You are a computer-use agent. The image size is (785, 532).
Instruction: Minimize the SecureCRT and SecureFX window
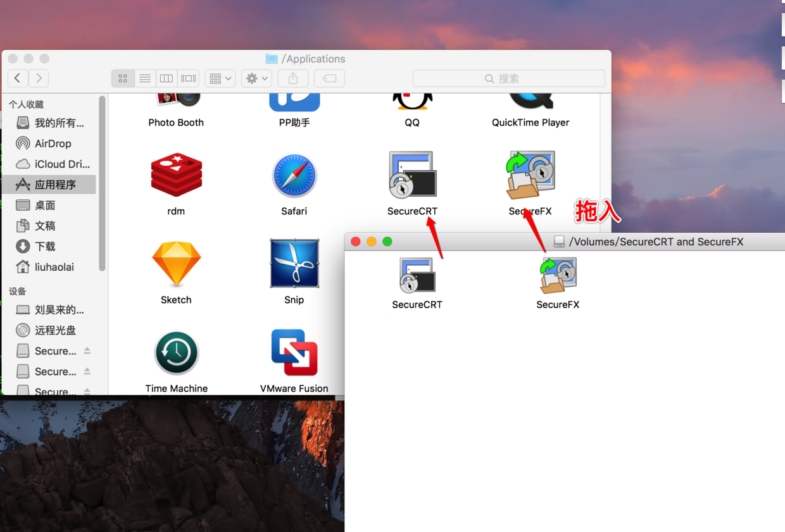pos(372,242)
